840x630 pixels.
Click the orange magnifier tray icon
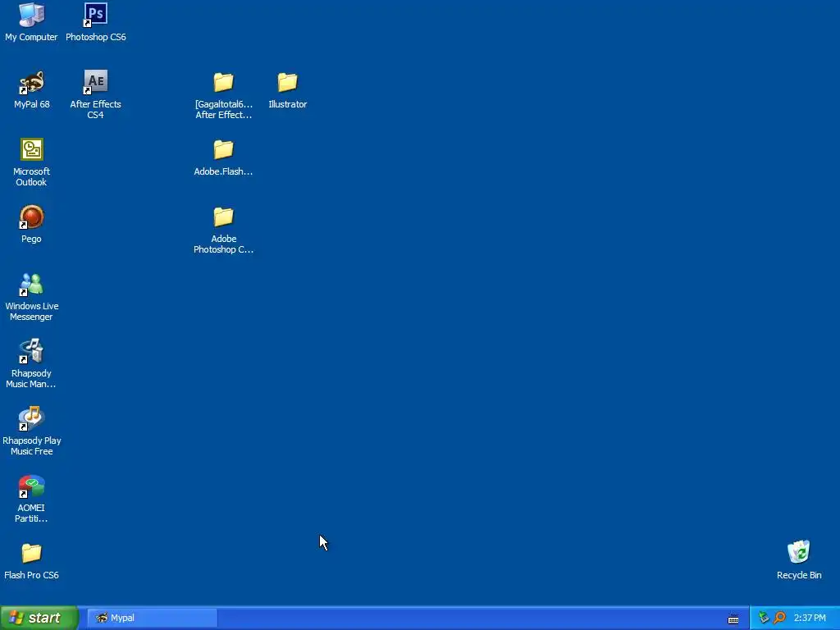click(x=779, y=618)
